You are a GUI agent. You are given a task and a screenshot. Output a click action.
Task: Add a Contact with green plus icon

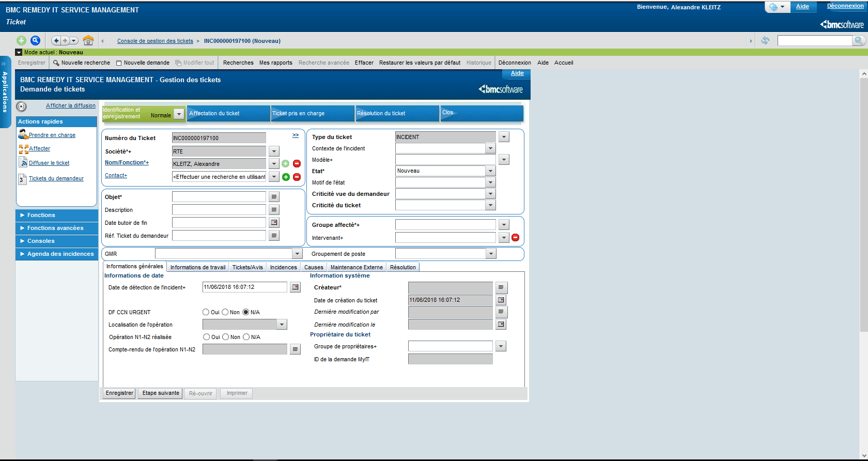point(286,177)
